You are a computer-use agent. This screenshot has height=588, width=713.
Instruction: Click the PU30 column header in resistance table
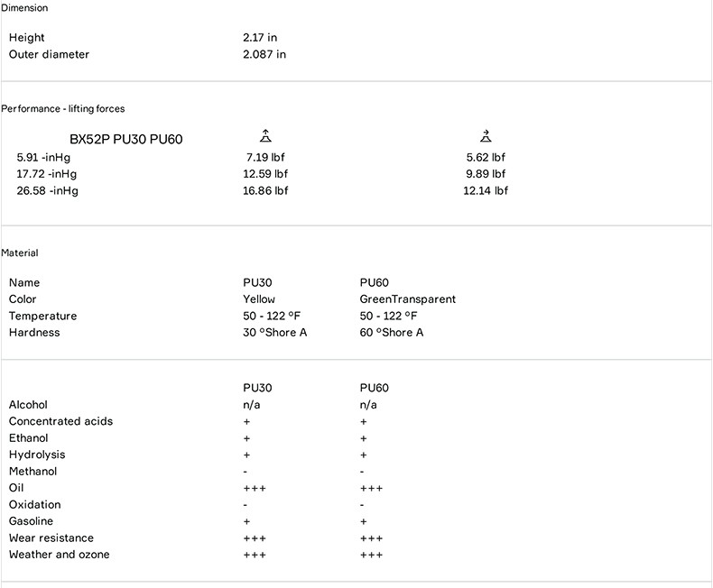click(257, 389)
